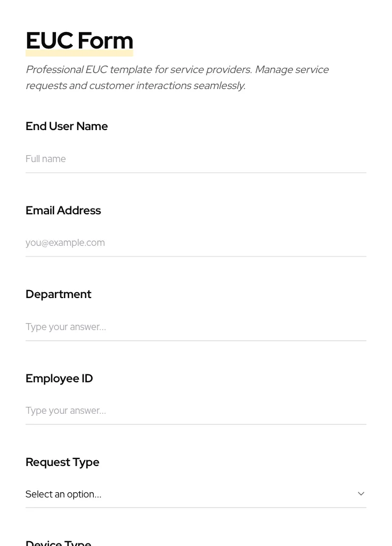
Task: Click the Request Type dropdown chevron arrow
Action: 361,494
